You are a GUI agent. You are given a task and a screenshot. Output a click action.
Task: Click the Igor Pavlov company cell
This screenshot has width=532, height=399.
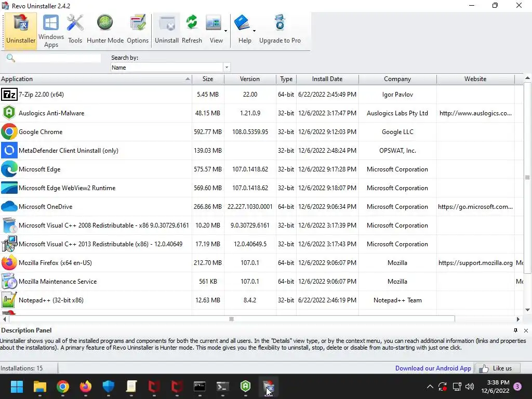(397, 95)
